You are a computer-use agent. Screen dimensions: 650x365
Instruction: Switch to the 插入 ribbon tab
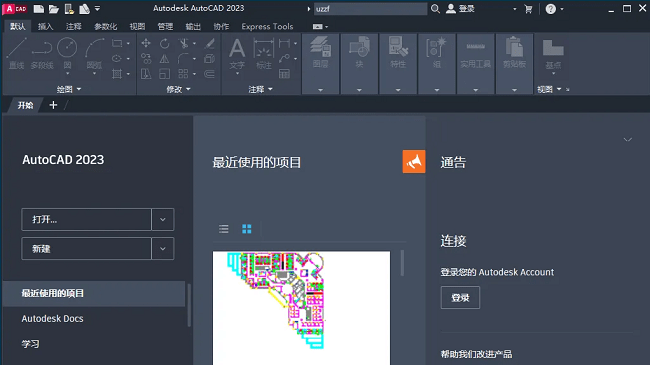tap(45, 27)
